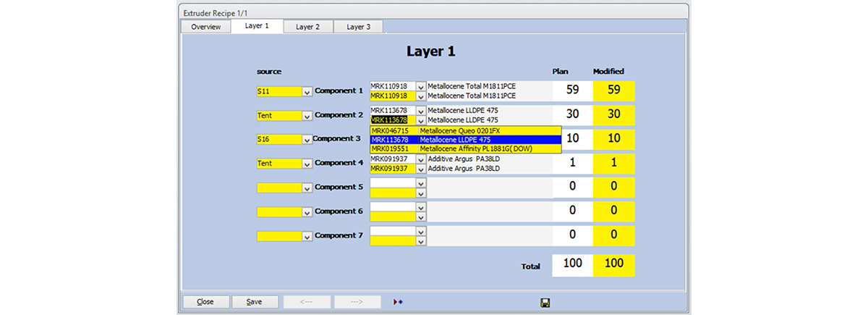
Task: Open source dropdown for Component 1 (S11)
Action: click(x=307, y=92)
